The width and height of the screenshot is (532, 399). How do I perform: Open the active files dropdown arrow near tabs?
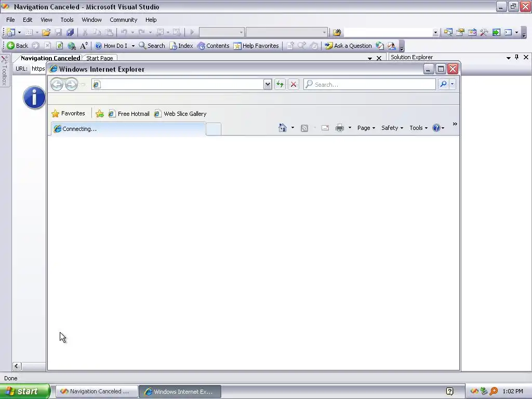370,58
